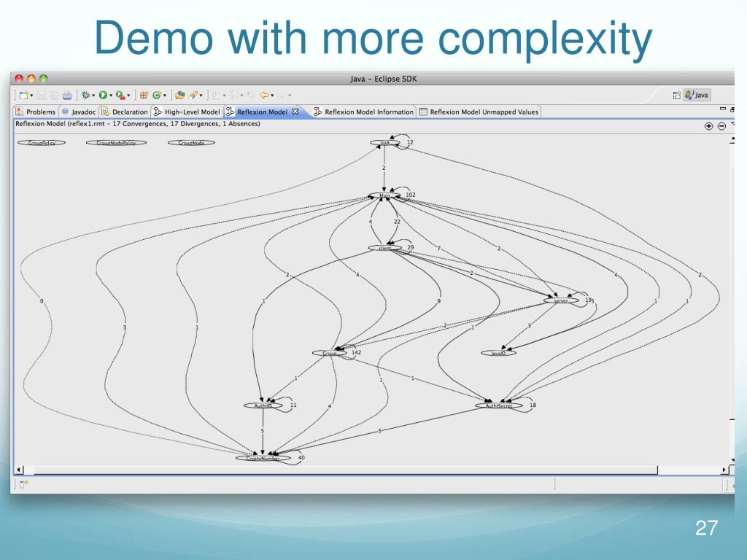Click the horizontal scrollbar right arrow

pos(724,470)
